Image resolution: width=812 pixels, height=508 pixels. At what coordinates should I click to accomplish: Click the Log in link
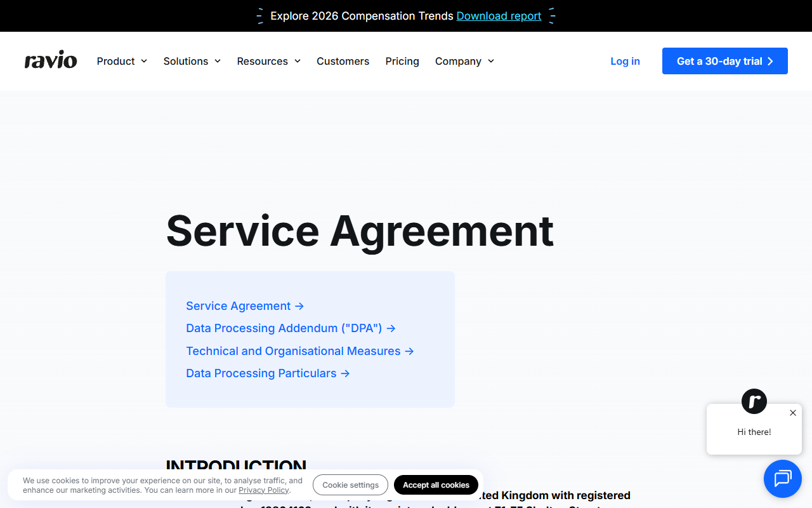click(625, 61)
